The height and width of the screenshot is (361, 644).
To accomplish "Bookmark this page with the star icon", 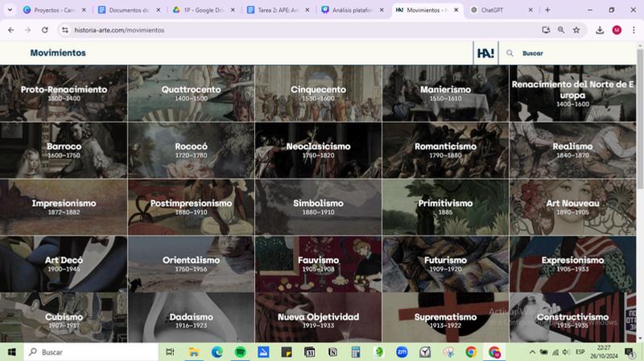I will (576, 30).
